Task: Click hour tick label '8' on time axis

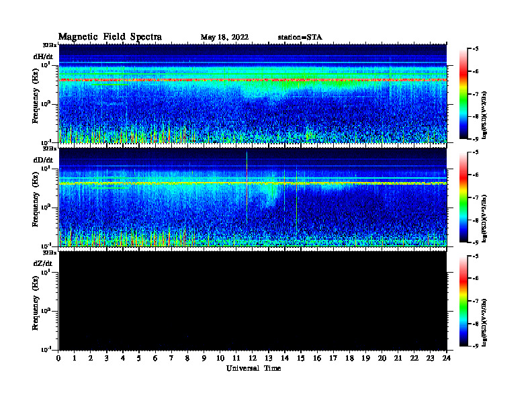Action: (x=187, y=359)
